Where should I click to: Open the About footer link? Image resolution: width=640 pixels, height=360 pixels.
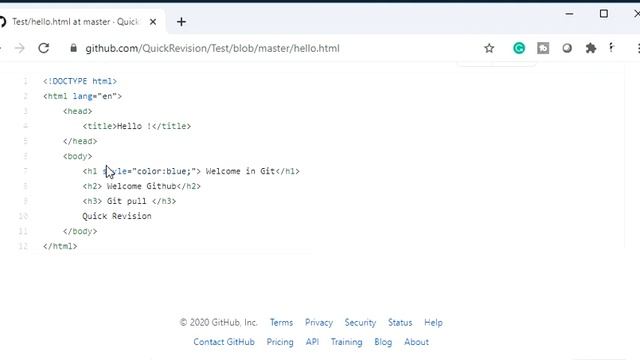[x=416, y=342]
